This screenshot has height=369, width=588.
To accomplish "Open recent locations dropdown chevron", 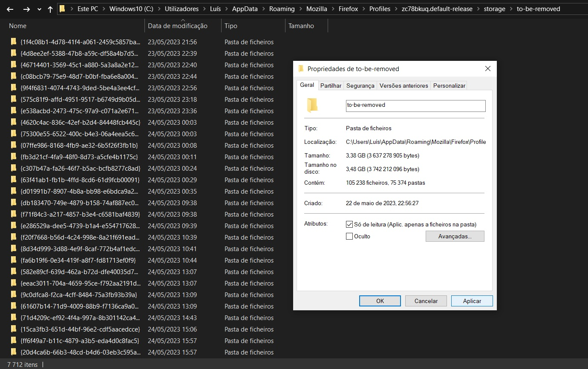I will click(x=39, y=9).
